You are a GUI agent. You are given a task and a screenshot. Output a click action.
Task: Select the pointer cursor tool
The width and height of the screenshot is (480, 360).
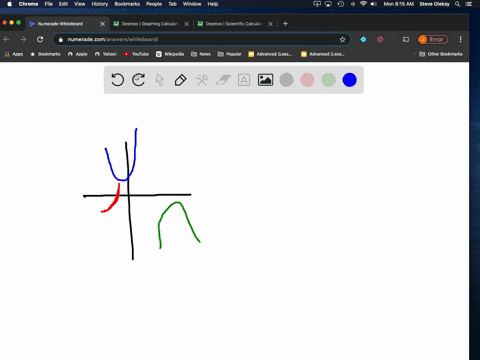(x=160, y=80)
